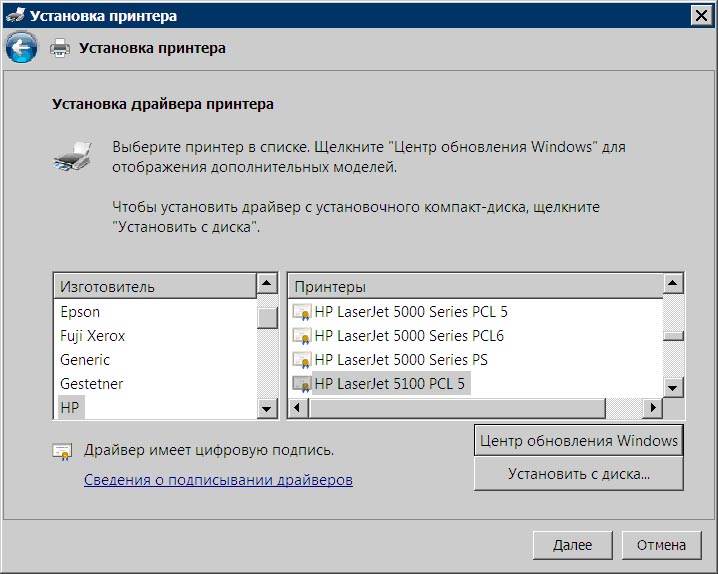Click the driver icon beside HP LaserJet 5000 Series PCL6
This screenshot has width=718, height=574.
click(x=301, y=336)
